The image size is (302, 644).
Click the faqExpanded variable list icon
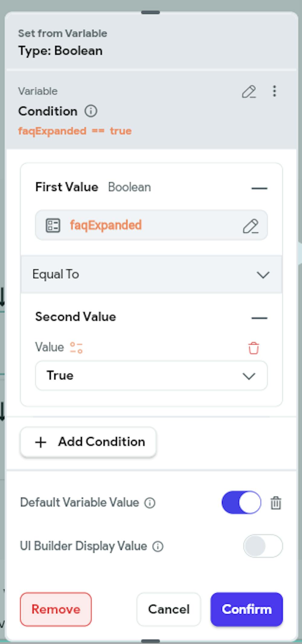pyautogui.click(x=53, y=225)
